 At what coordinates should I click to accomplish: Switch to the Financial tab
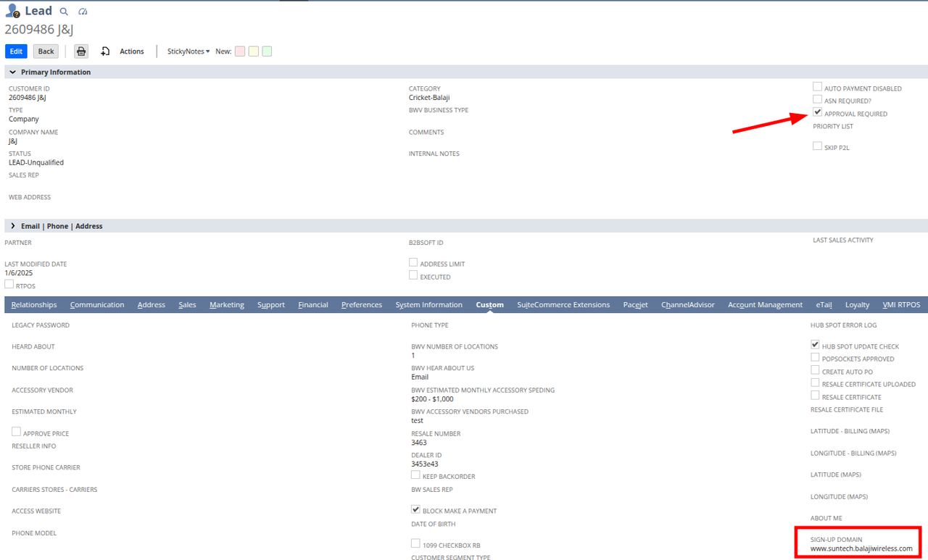(312, 305)
